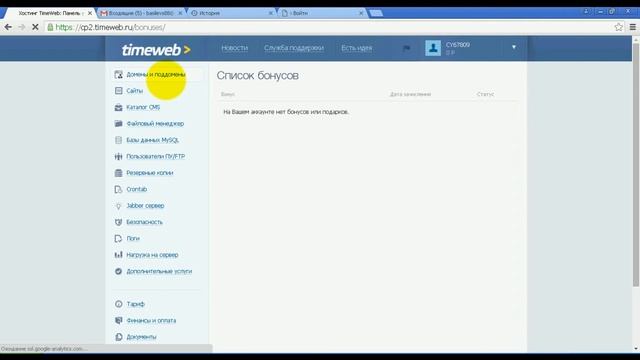Open the Файловый менеджер link
Viewport: 640px width, 360px height.
[x=155, y=124]
